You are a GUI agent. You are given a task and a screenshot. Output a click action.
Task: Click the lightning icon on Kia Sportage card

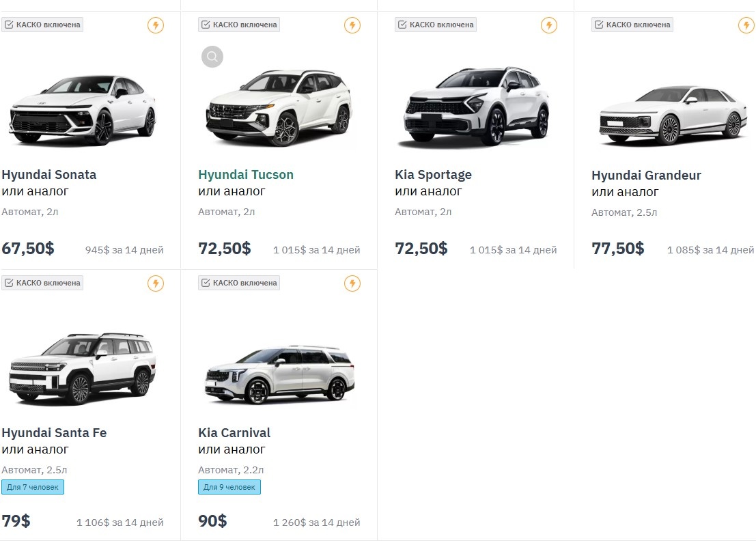point(549,25)
